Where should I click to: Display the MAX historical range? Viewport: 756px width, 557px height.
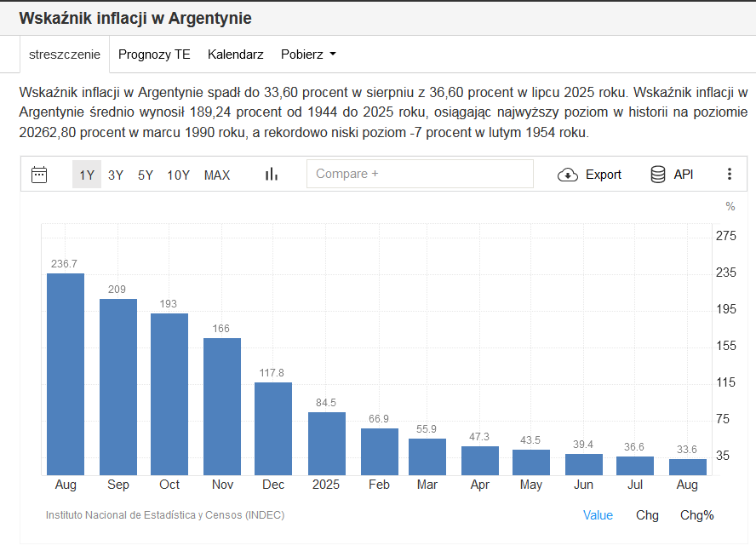click(217, 175)
